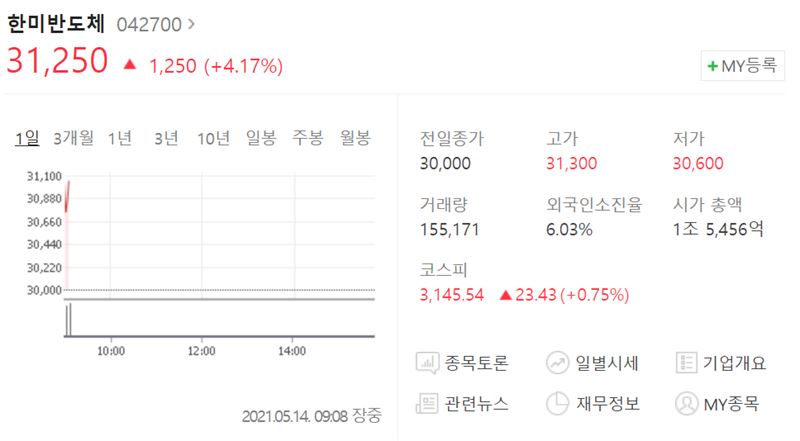Show the 주봉 weekly candle chart
The width and height of the screenshot is (800, 441).
click(308, 137)
